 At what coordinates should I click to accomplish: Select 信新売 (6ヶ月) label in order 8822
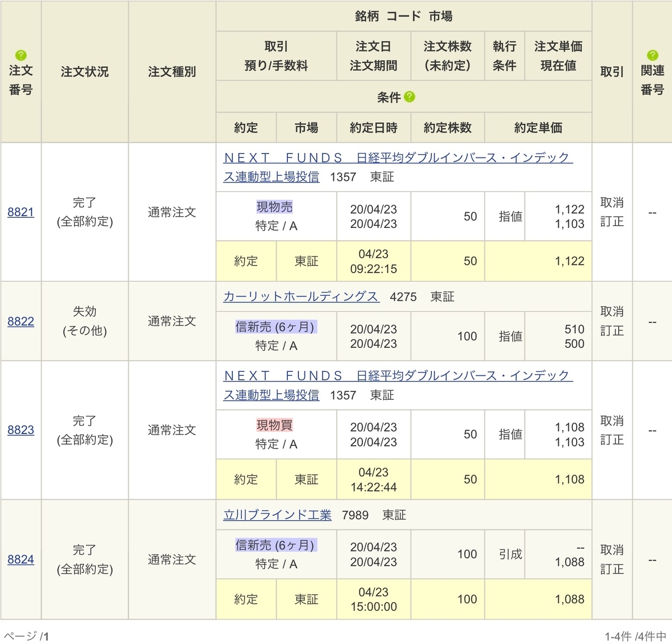276,326
